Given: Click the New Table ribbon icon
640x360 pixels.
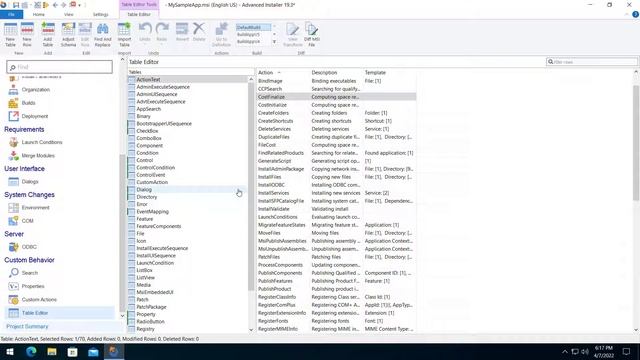Looking at the screenshot, I should (10, 34).
